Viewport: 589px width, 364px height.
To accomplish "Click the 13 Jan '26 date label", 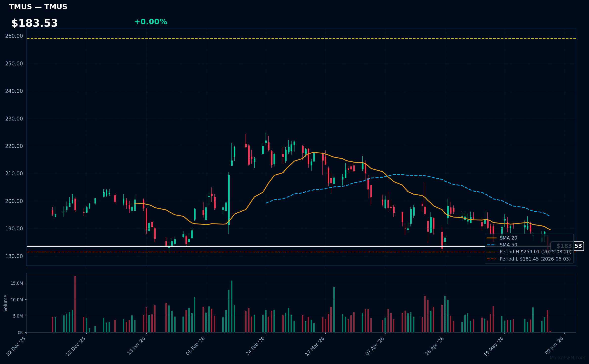I will 136,346.
